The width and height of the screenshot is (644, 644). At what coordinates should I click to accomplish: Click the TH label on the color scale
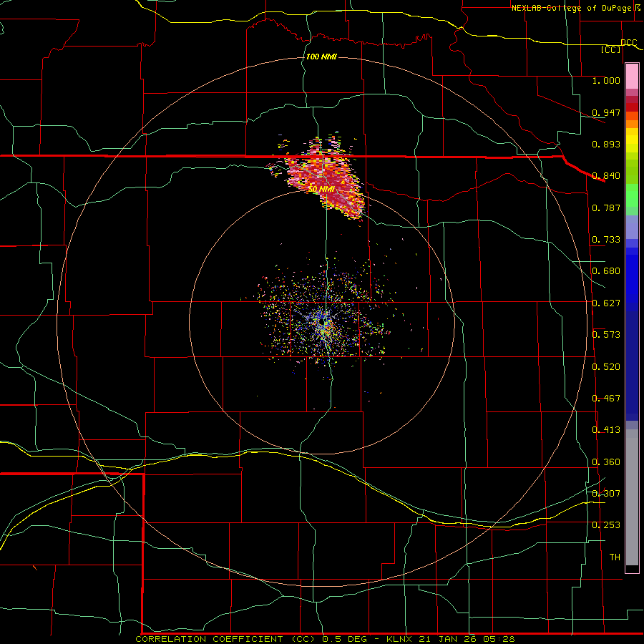pos(615,557)
